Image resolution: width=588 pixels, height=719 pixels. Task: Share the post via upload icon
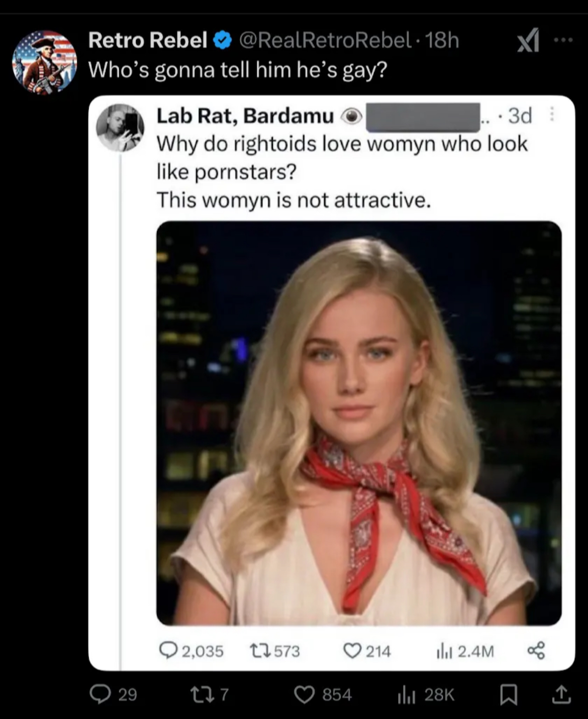(x=561, y=694)
